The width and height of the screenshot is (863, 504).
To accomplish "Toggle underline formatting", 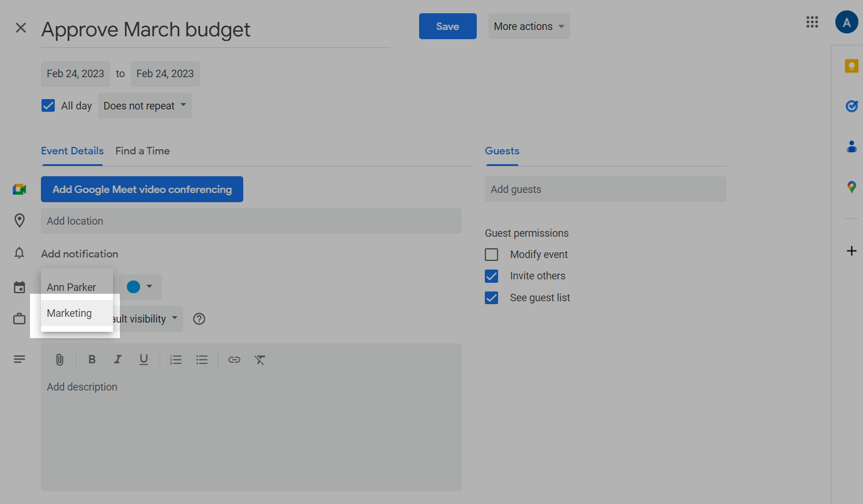I will (x=144, y=359).
